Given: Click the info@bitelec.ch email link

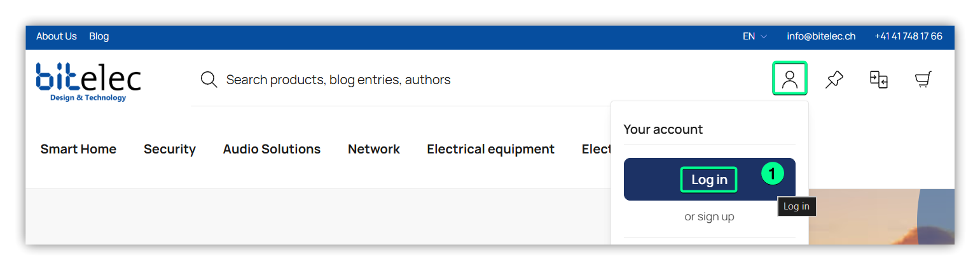Looking at the screenshot, I should pyautogui.click(x=821, y=36).
